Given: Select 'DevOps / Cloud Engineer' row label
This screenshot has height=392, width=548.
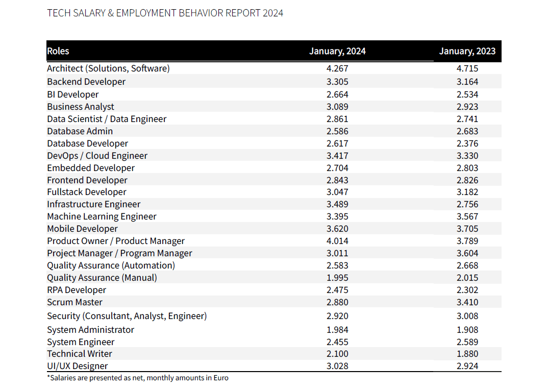Looking at the screenshot, I should [97, 156].
